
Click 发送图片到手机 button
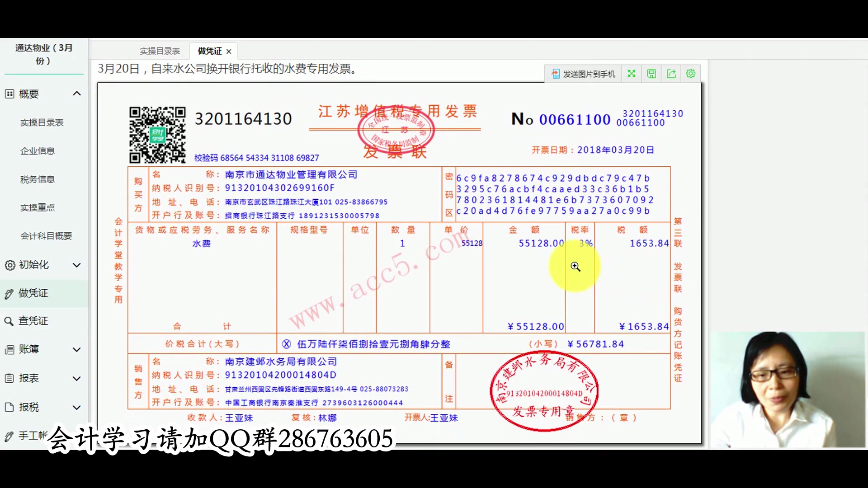[583, 74]
